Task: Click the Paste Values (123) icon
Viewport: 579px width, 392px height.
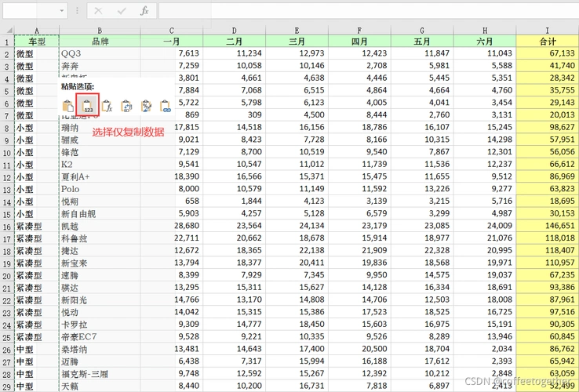Action: 89,104
